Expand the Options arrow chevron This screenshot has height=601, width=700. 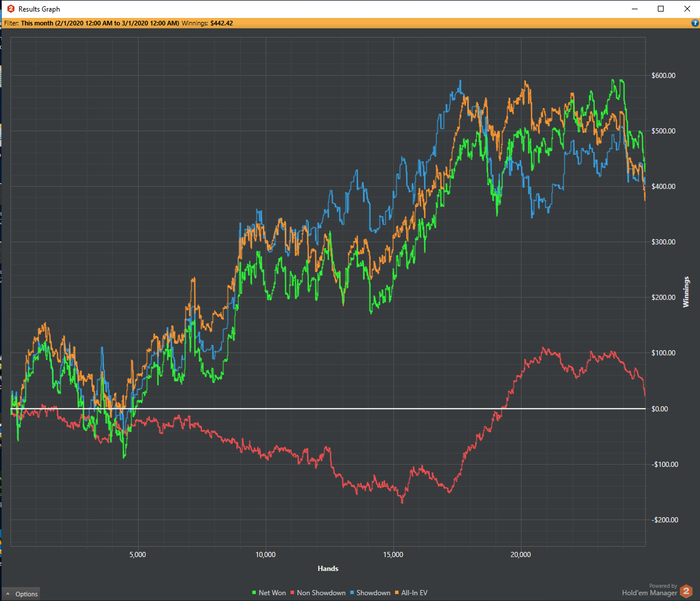point(8,594)
